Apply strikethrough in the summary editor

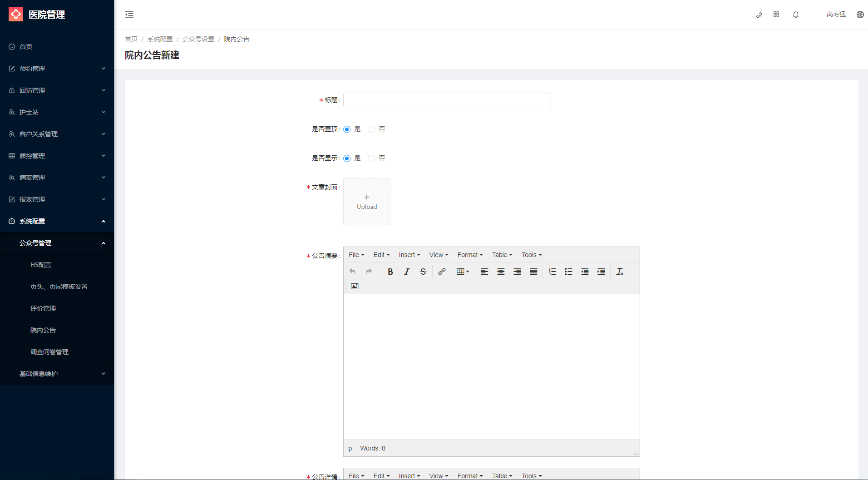(x=423, y=272)
